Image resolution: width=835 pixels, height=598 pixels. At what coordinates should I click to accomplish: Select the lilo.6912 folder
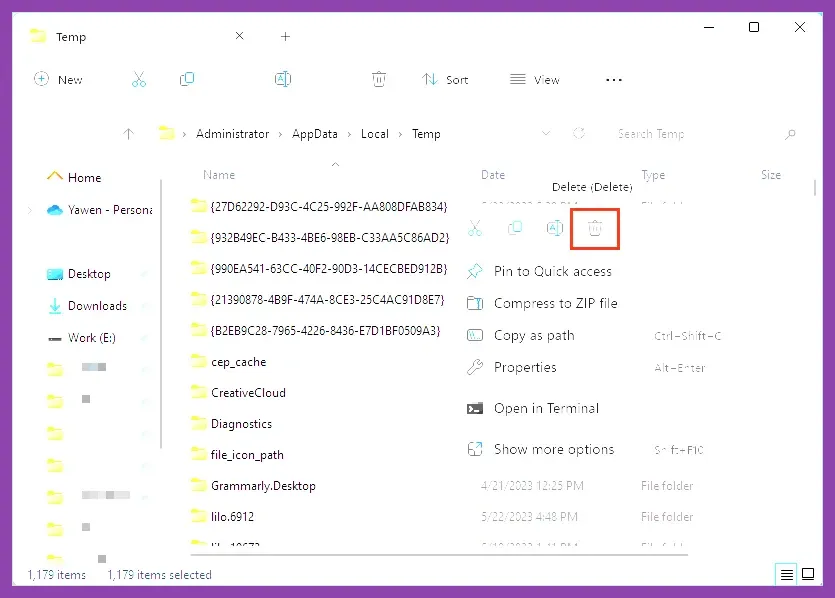[x=223, y=517]
